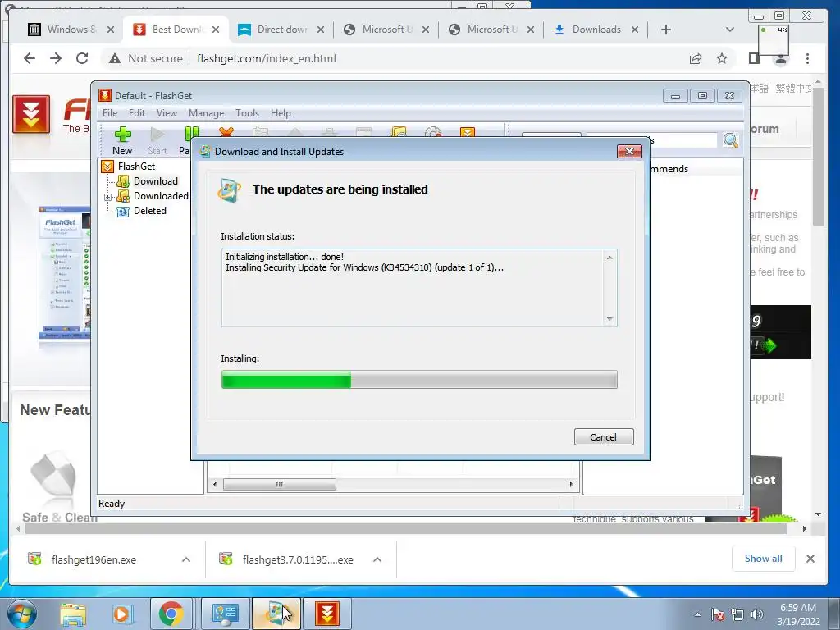Open a new browser tab

666,30
